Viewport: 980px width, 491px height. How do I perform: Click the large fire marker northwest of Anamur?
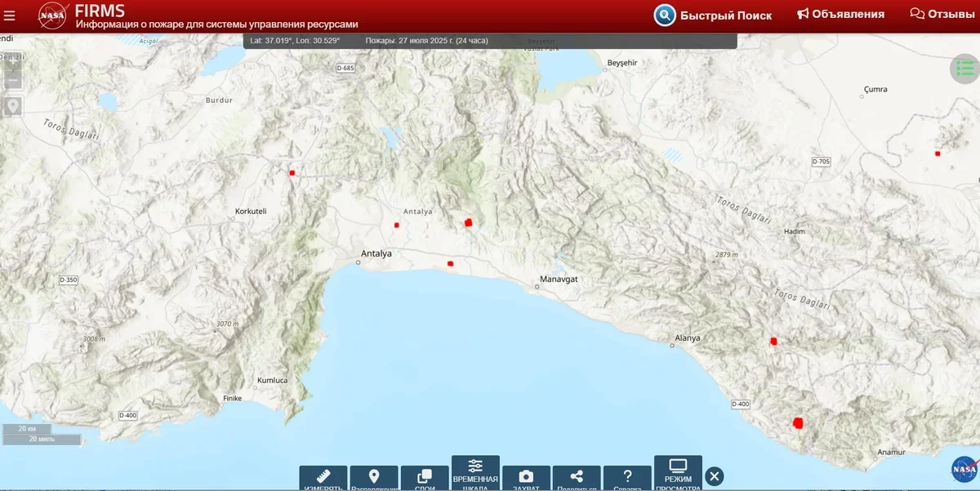coord(798,422)
